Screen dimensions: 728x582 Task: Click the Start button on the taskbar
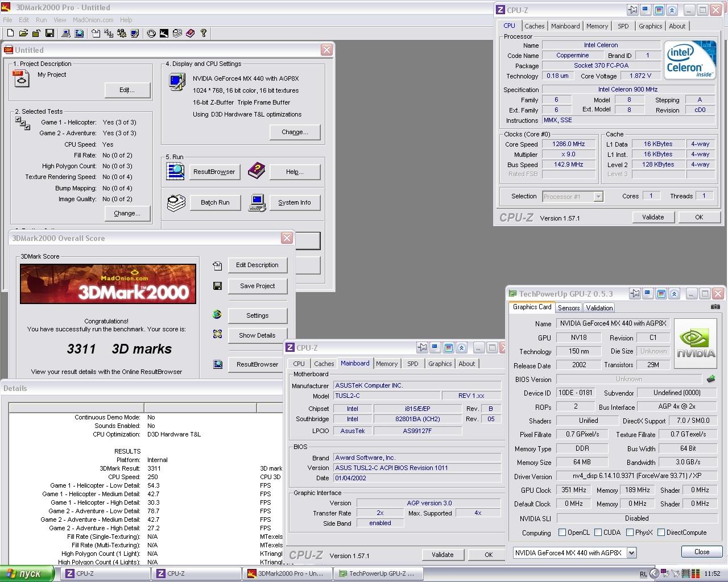click(26, 573)
